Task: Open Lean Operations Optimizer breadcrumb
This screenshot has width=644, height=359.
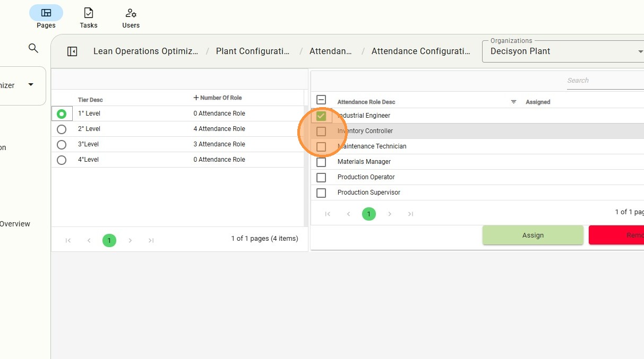Action: [145, 51]
